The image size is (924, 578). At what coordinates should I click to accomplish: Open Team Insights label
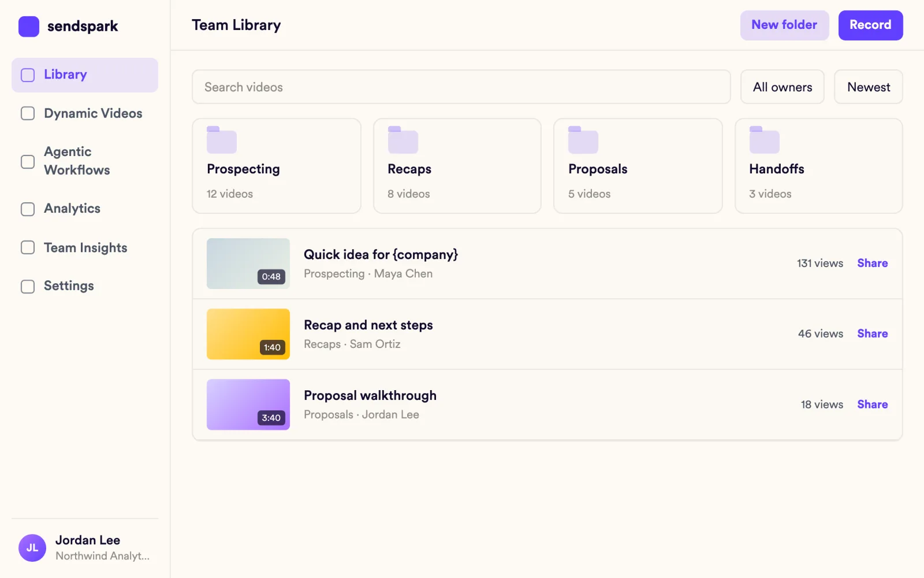[85, 247]
